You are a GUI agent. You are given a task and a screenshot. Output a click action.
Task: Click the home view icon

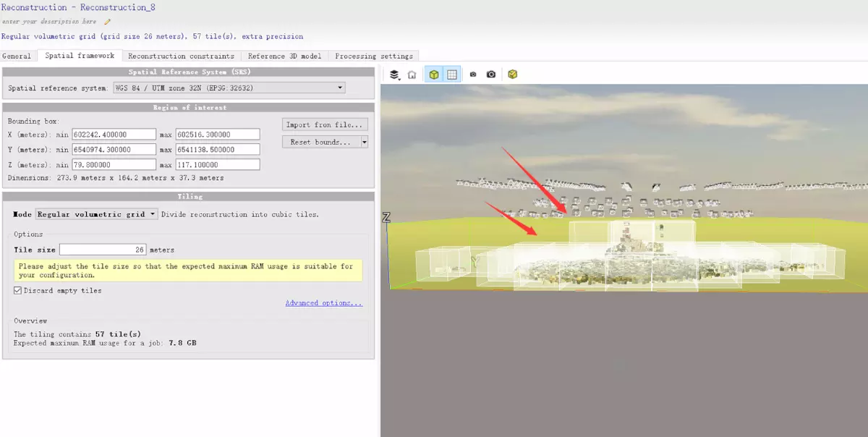tap(412, 75)
